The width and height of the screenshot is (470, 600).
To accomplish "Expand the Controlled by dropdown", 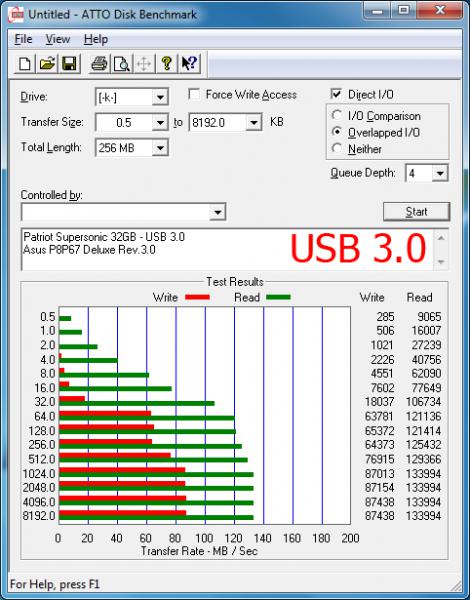I will point(217,212).
